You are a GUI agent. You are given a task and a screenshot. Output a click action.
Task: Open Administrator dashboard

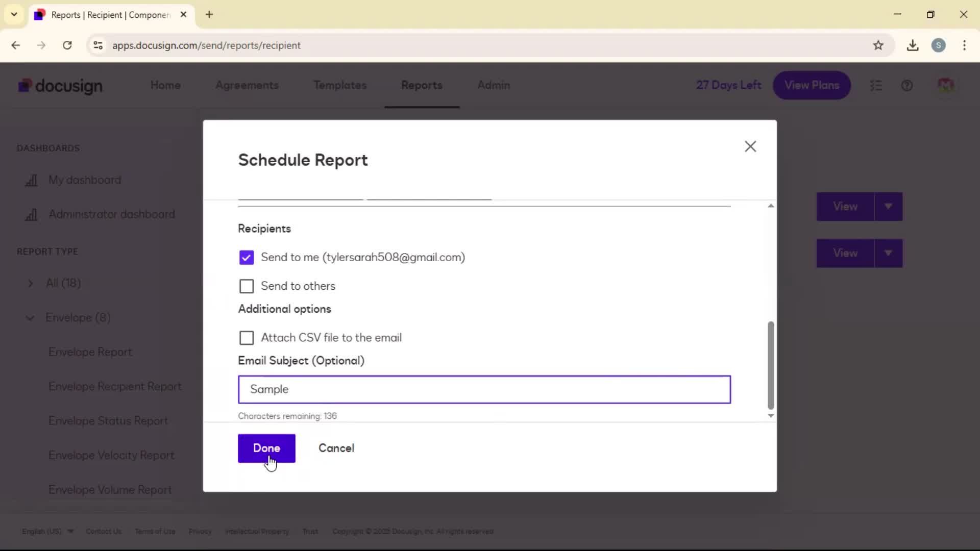click(x=112, y=214)
